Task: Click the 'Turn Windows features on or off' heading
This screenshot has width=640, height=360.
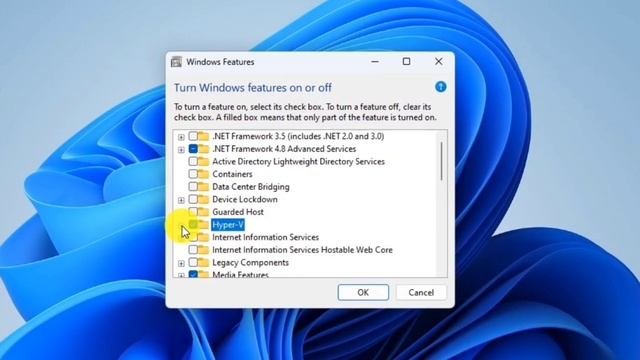Action: click(x=253, y=88)
